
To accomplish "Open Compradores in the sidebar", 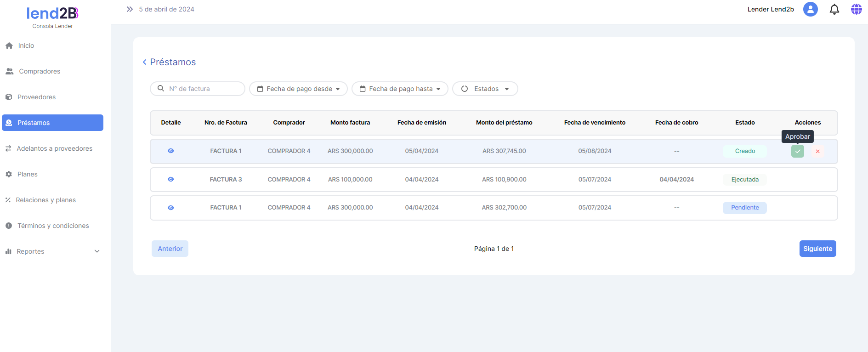I will click(x=40, y=71).
